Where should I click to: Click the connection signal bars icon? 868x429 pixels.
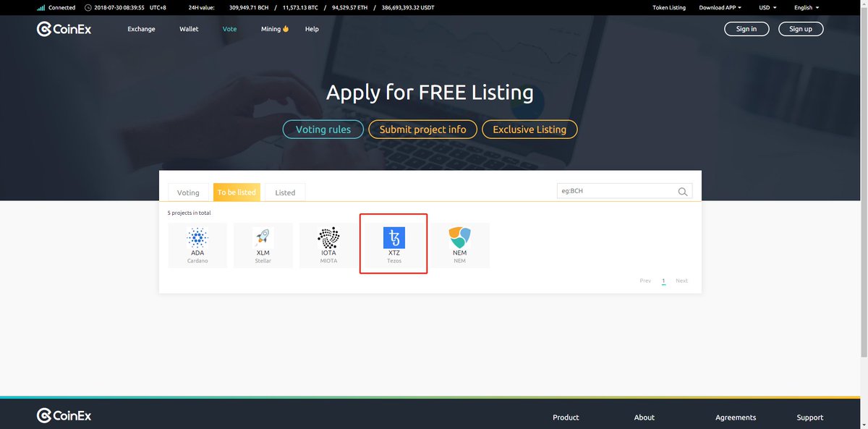[x=41, y=7]
